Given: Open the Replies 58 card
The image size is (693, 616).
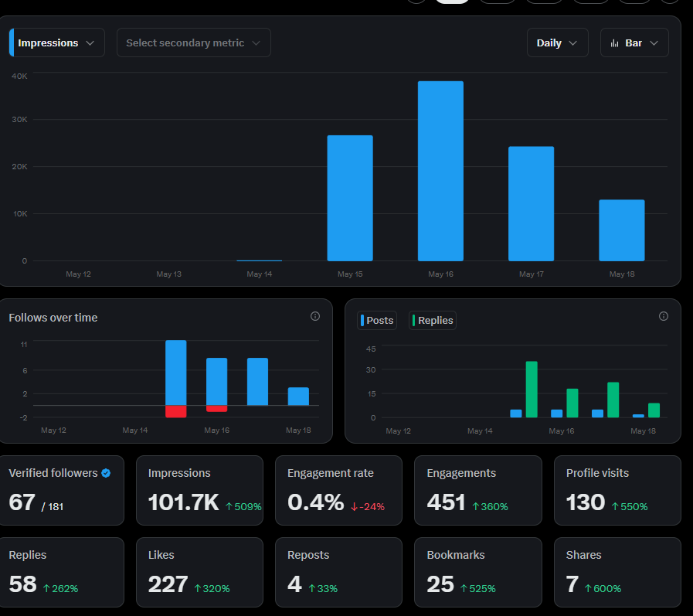Looking at the screenshot, I should tap(62, 572).
